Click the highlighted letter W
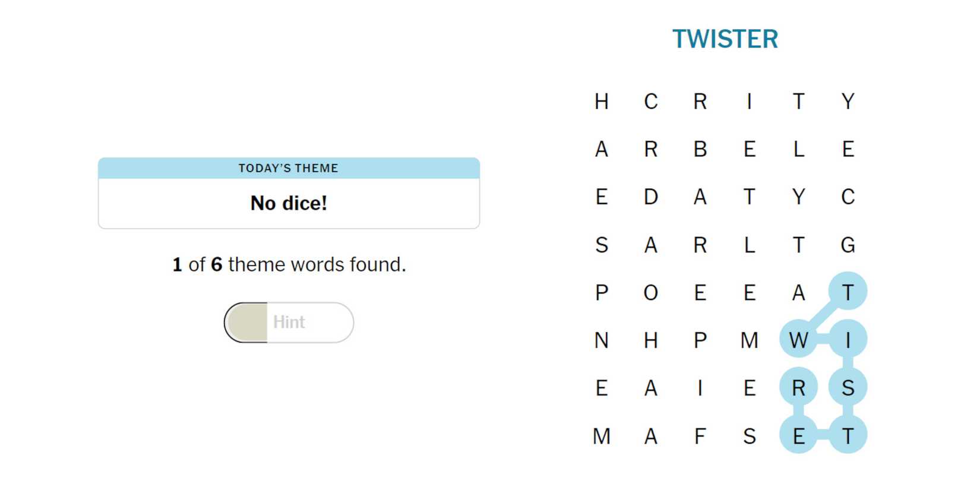The height and width of the screenshot is (490, 980). [x=798, y=340]
